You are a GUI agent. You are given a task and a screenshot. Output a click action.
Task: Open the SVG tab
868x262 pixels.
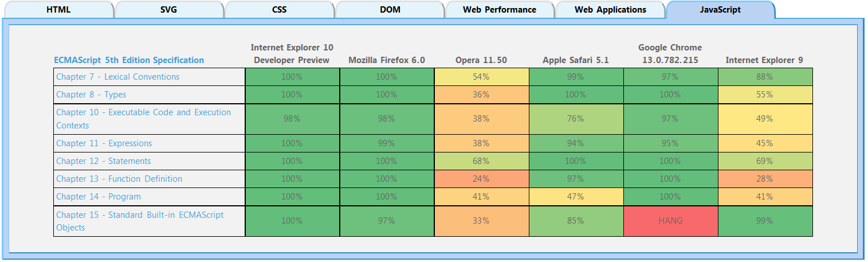[x=168, y=10]
